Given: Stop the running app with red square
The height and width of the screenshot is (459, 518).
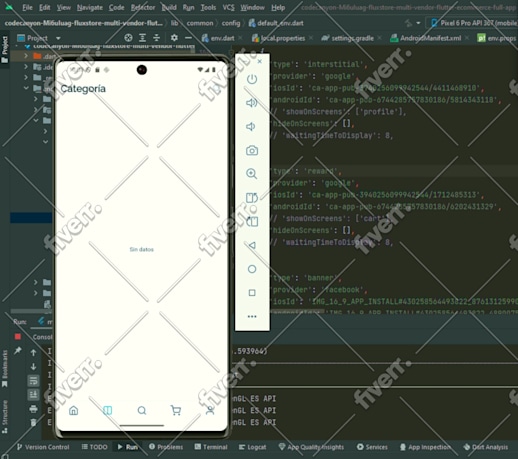Looking at the screenshot, I should pos(18,337).
